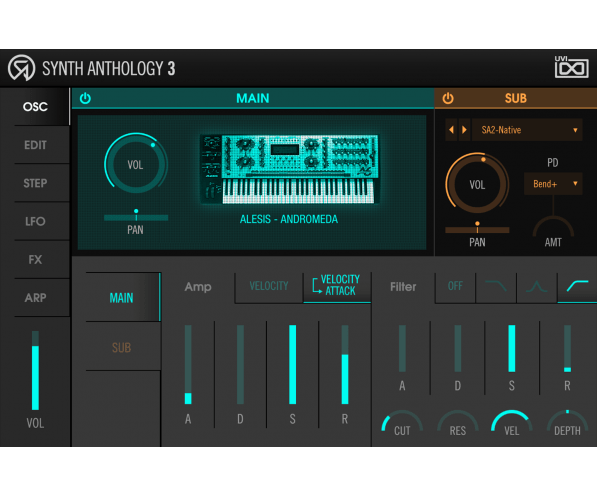597x497 pixels.
Task: Open the STEP page tab
Action: (35, 183)
